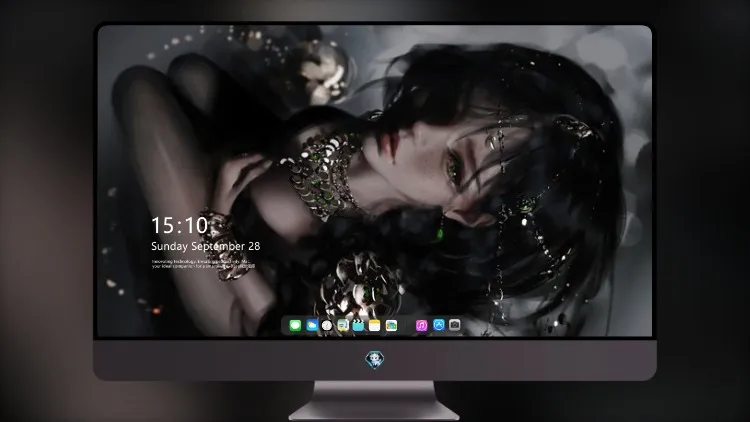Open the gray Camera dock icon
The width and height of the screenshot is (750, 422).
tap(454, 325)
